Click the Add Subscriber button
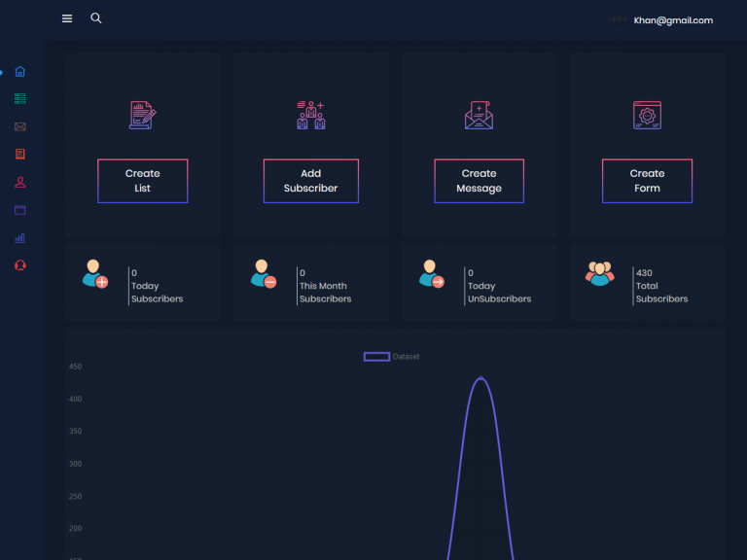Image resolution: width=747 pixels, height=560 pixels. 310,181
